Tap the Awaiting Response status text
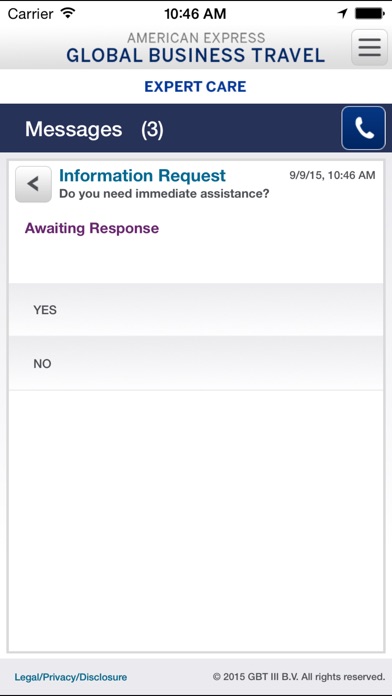The image size is (392, 696). [92, 228]
